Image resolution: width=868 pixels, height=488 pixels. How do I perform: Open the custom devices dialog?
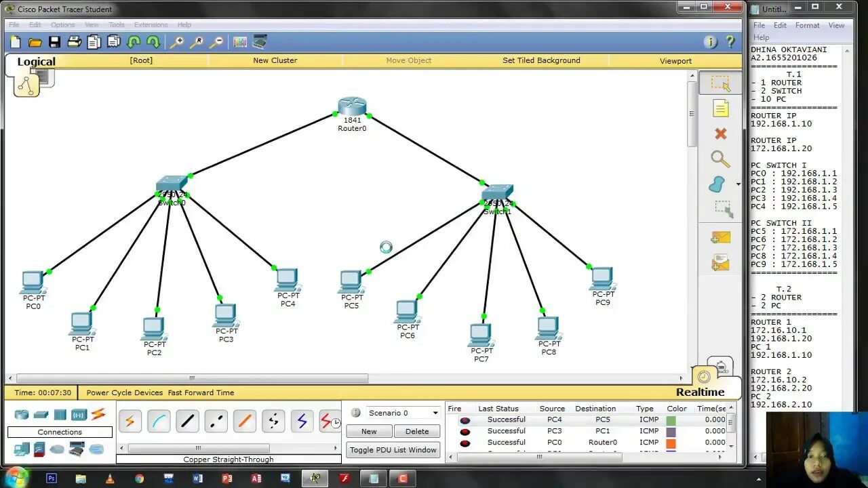click(260, 42)
